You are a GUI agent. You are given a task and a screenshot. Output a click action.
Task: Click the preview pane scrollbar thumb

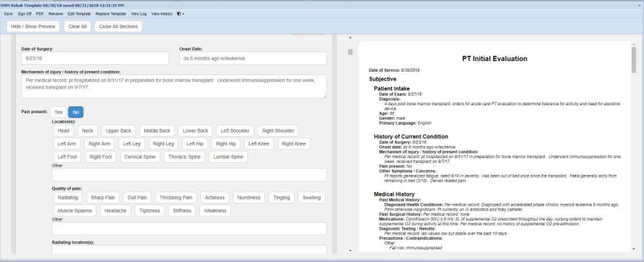point(634,60)
